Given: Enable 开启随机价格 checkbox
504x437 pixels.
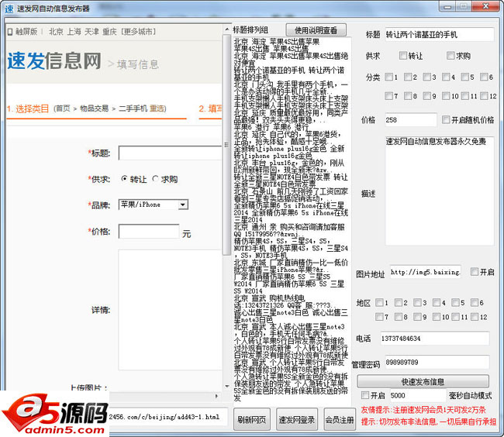Looking at the screenshot, I should (x=446, y=120).
